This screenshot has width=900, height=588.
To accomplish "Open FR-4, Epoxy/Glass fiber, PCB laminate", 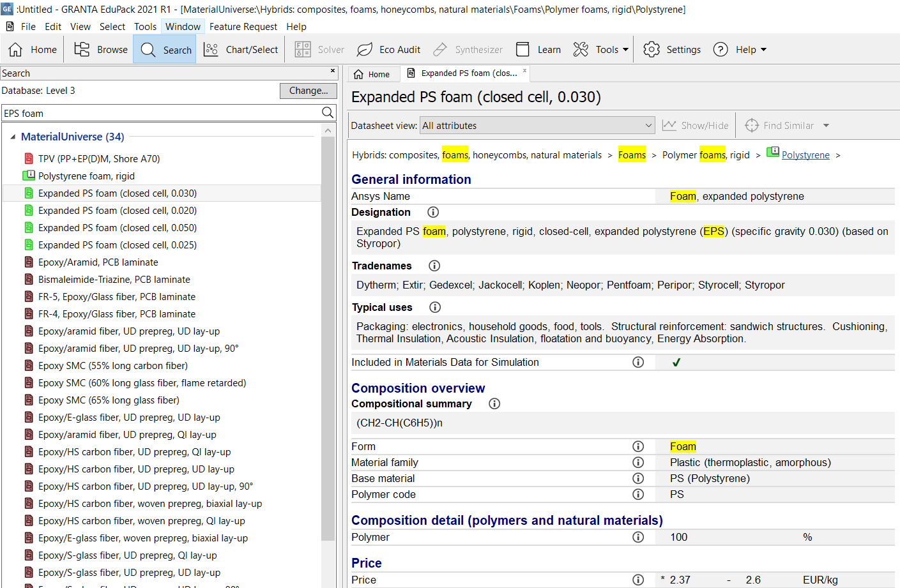I will [x=117, y=314].
